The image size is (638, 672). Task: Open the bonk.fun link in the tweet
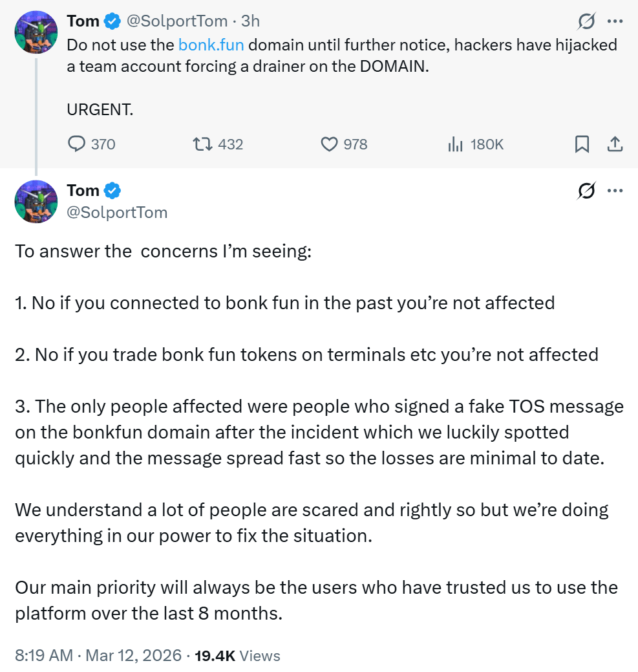(x=211, y=45)
